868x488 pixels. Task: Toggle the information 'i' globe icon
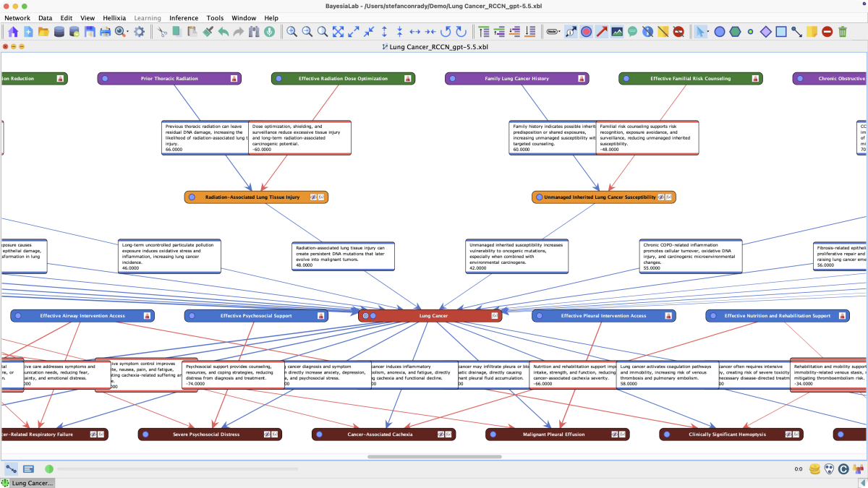(x=647, y=32)
